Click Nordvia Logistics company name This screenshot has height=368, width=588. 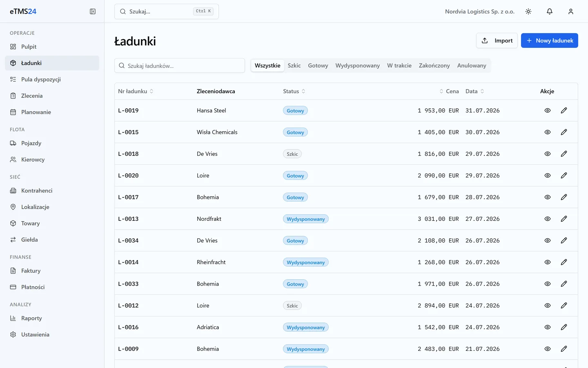coord(480,11)
